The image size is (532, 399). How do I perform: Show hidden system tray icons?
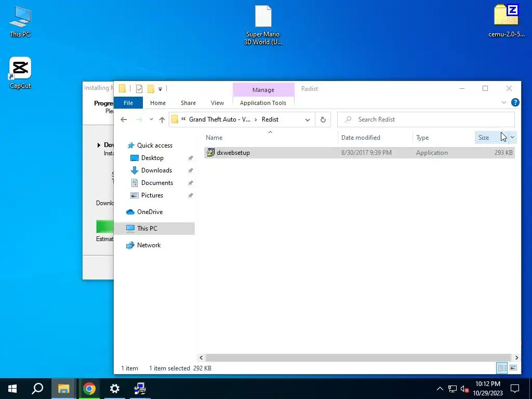[440, 389]
